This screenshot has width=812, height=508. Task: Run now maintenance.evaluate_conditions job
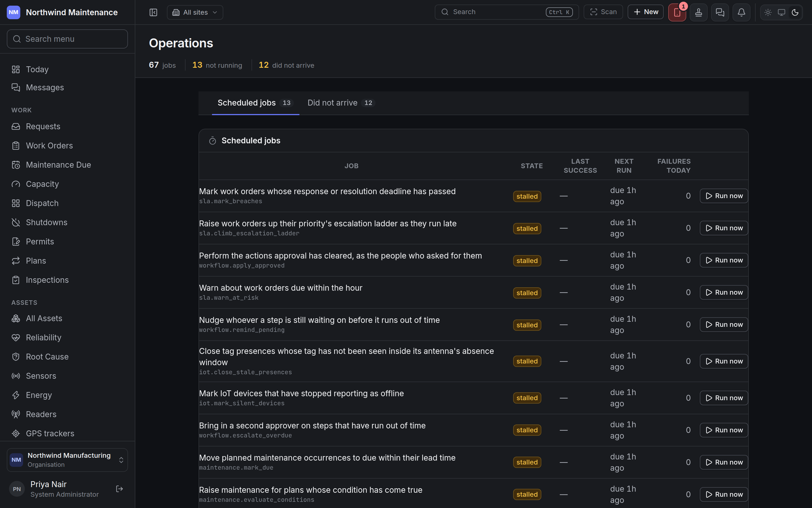[x=724, y=494]
